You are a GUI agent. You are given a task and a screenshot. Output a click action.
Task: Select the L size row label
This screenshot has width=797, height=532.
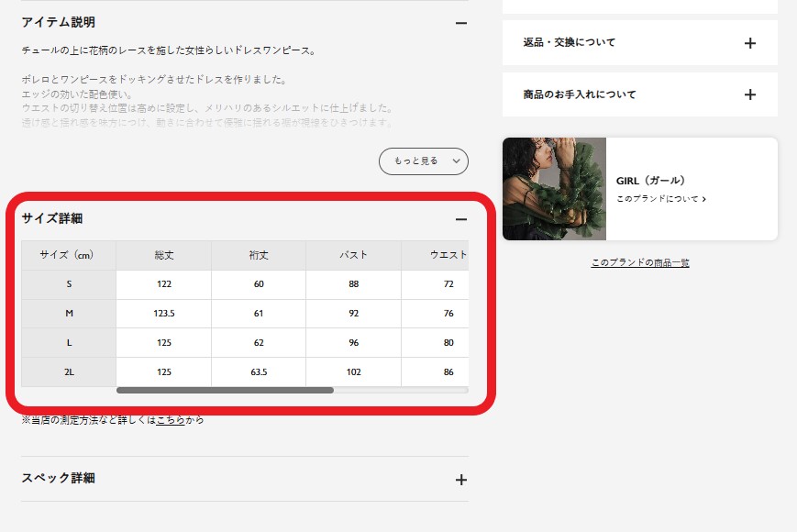tap(69, 343)
